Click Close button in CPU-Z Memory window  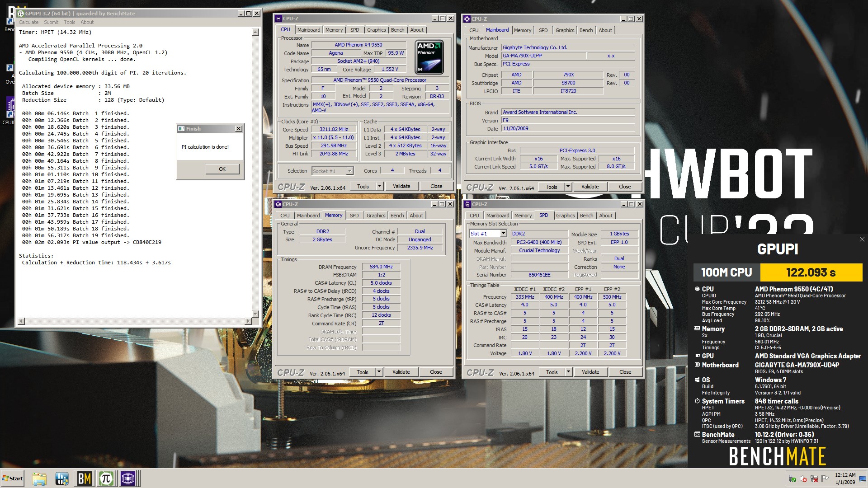tap(436, 372)
